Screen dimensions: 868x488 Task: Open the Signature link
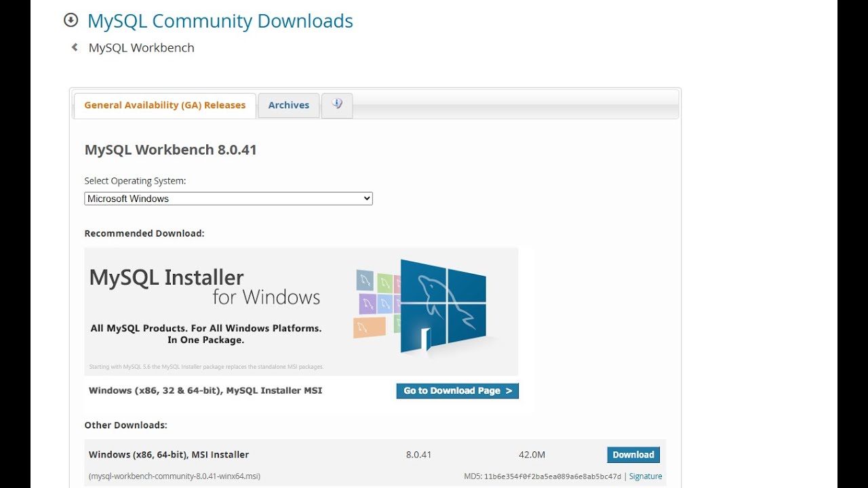click(x=646, y=476)
